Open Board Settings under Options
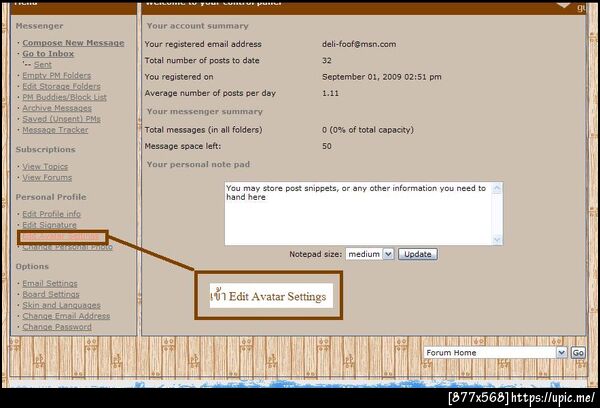Image resolution: width=600 pixels, height=408 pixels. (51, 294)
